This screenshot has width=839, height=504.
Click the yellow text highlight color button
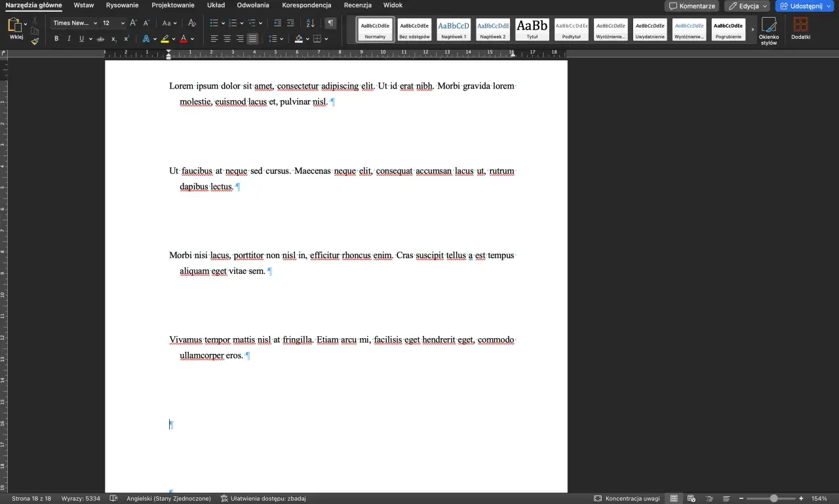click(x=165, y=39)
